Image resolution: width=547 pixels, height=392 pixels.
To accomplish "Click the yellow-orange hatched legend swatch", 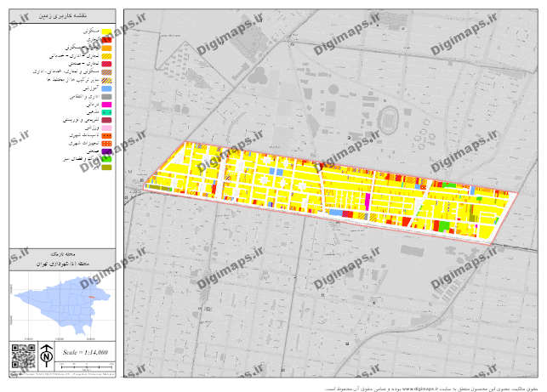I will tap(106, 56).
